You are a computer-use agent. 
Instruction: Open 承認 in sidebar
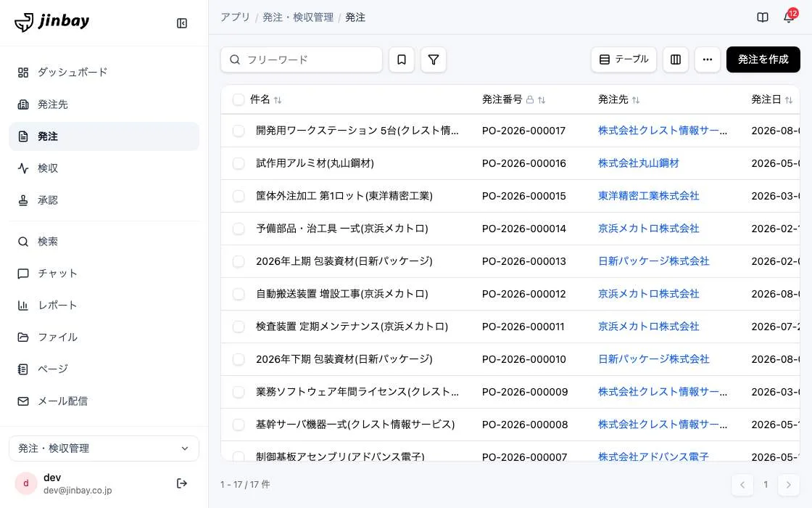pyautogui.click(x=104, y=200)
